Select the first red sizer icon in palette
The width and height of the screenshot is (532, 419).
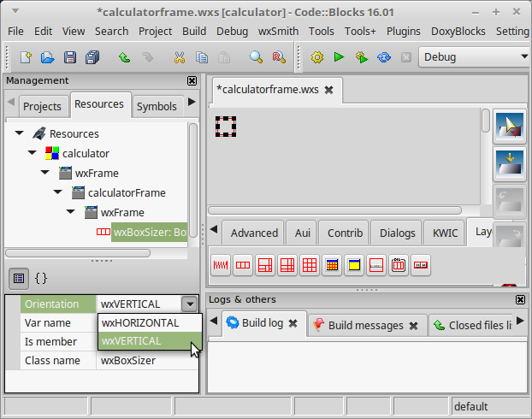(x=221, y=265)
